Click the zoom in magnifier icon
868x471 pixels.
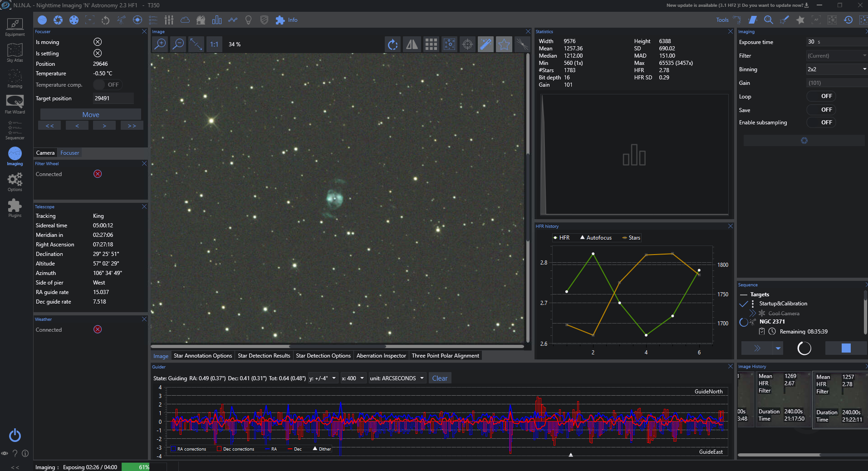click(x=160, y=44)
